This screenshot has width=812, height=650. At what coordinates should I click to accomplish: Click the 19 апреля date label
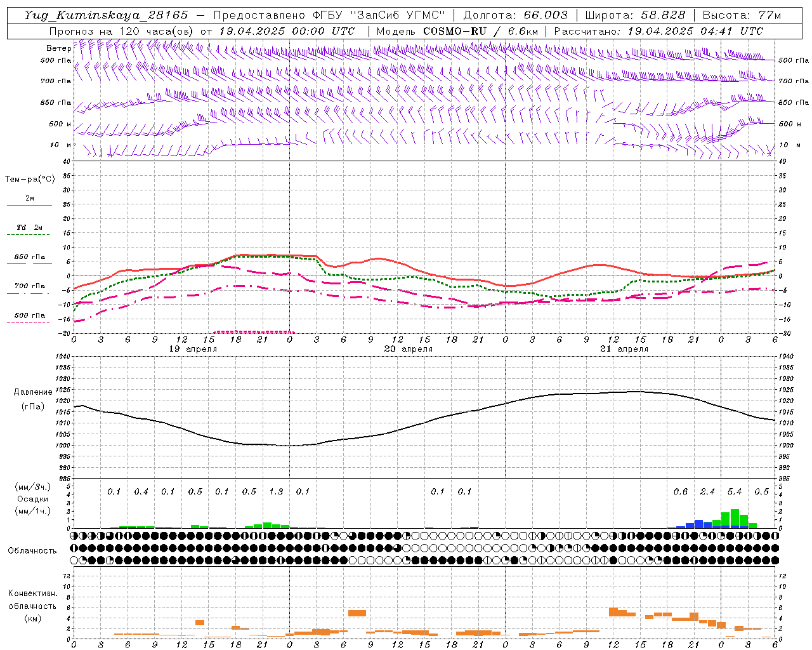coord(193,349)
